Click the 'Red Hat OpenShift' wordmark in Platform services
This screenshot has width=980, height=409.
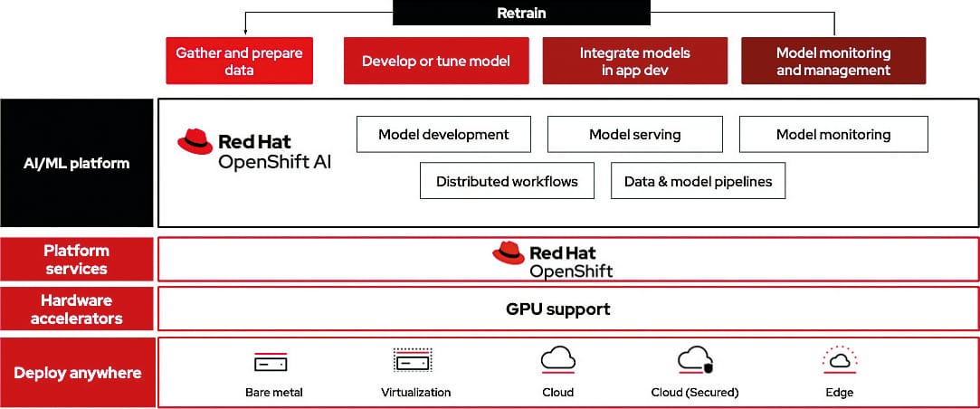(x=571, y=262)
